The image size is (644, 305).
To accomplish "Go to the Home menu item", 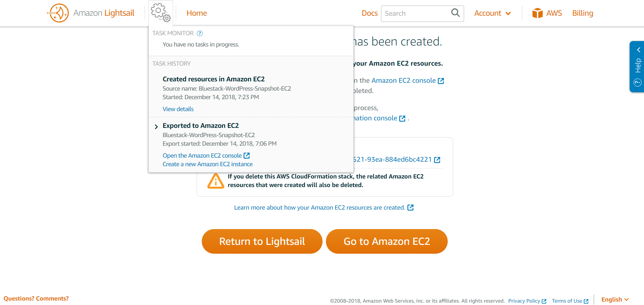I will pyautogui.click(x=197, y=13).
